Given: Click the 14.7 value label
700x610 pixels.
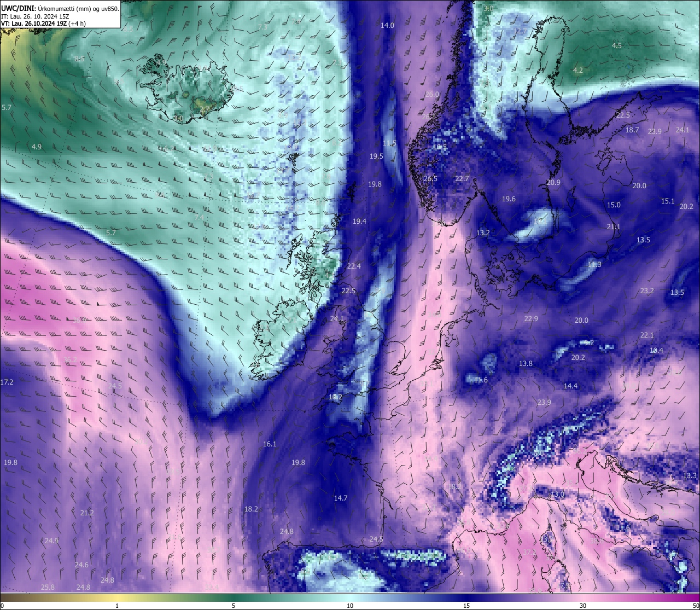Looking at the screenshot, I should 341,498.
